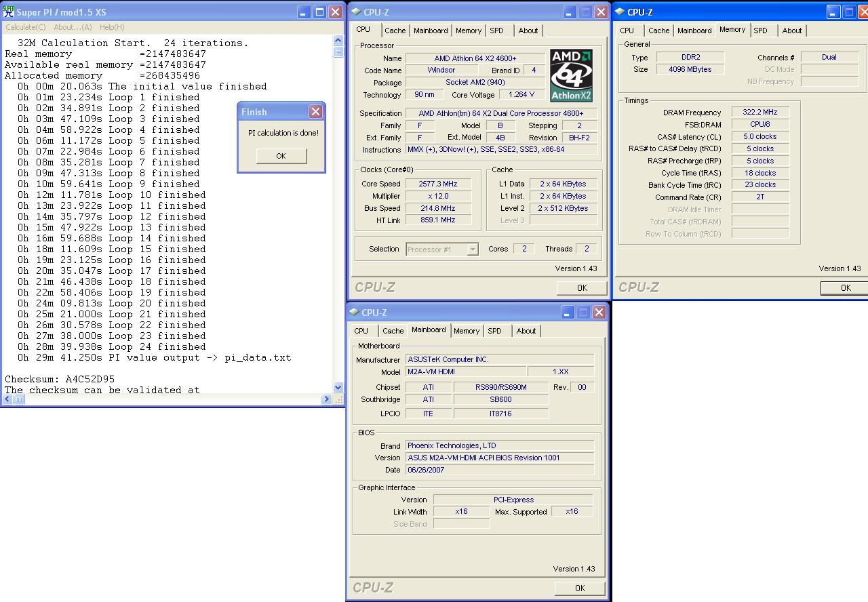Close the Finish dialog

(x=315, y=112)
